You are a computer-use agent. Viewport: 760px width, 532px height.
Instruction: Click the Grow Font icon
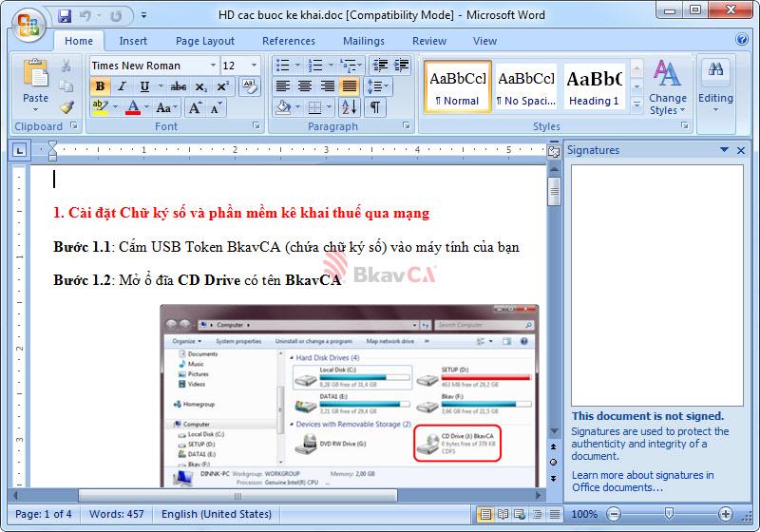196,107
